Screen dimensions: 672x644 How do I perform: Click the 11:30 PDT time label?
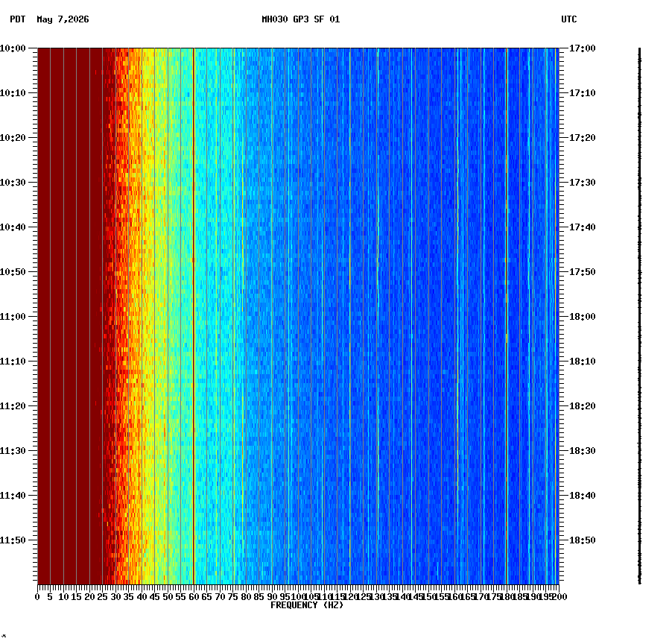point(13,451)
